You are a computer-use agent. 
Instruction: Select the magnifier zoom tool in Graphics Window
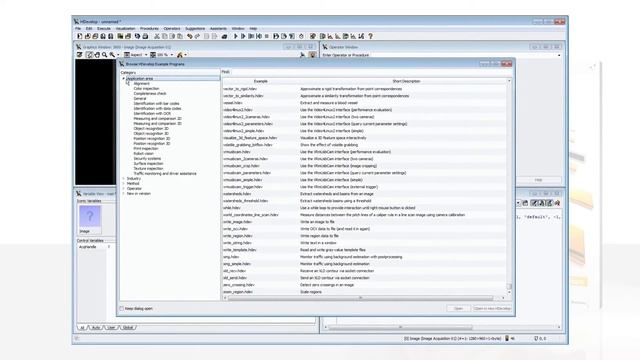coord(105,55)
